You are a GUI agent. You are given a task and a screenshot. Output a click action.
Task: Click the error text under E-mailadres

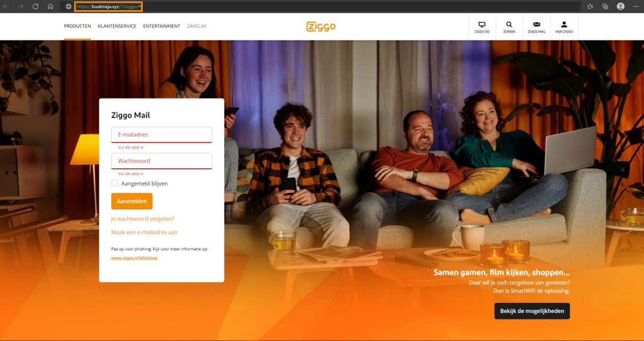(131, 147)
